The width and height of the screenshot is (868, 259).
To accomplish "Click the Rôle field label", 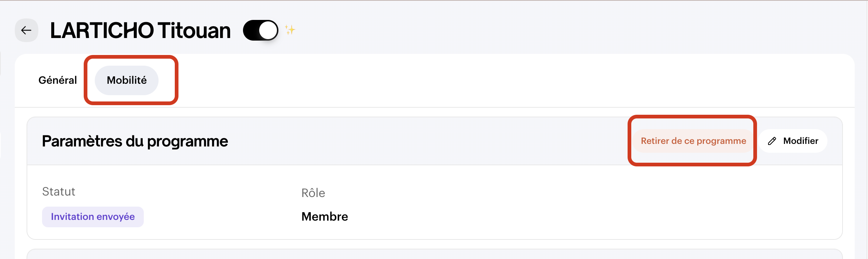I will pos(313,193).
